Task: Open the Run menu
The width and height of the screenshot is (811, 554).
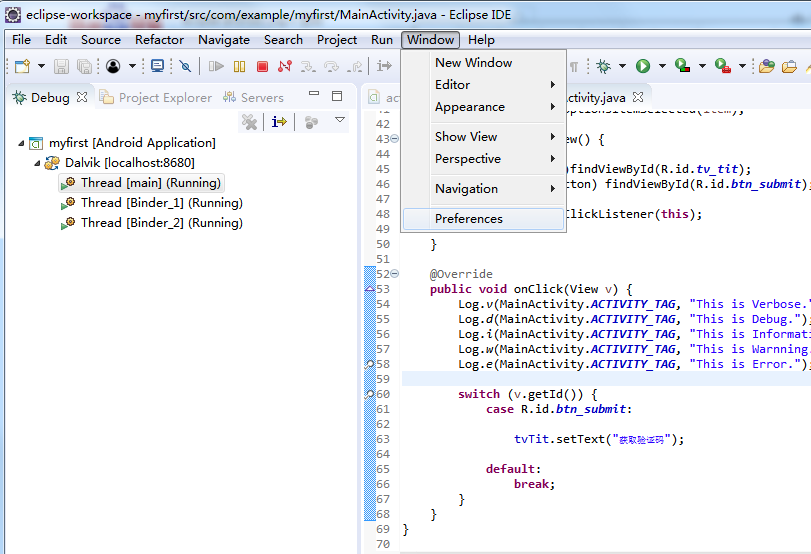Action: tap(382, 40)
